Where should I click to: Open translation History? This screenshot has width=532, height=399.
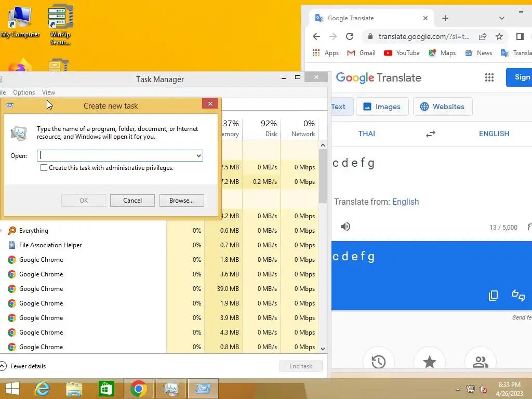click(x=379, y=362)
